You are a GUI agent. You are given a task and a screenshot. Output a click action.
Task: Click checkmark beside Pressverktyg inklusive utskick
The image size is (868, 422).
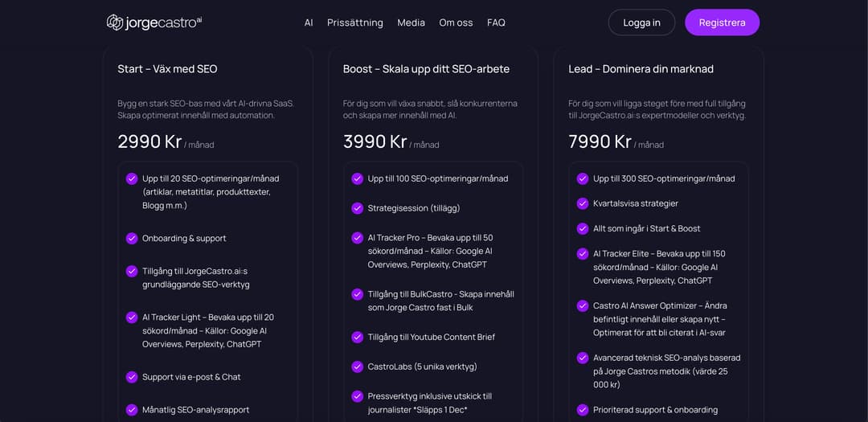click(x=357, y=396)
